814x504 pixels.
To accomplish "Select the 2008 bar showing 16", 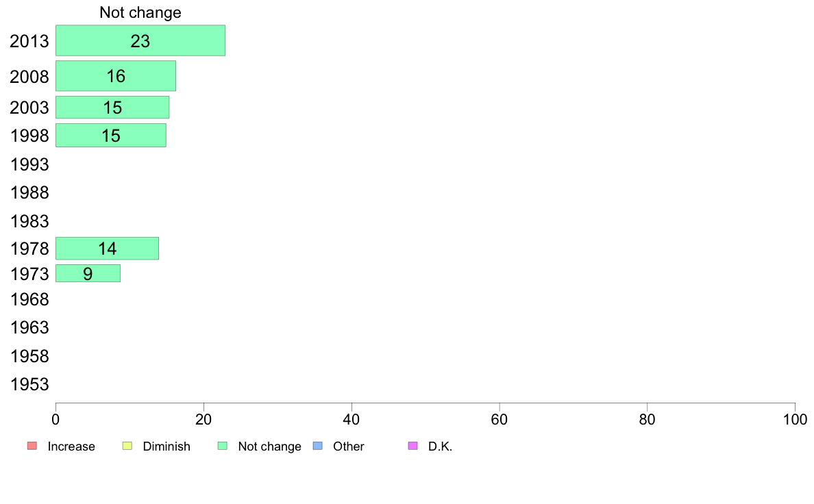I will [x=116, y=76].
